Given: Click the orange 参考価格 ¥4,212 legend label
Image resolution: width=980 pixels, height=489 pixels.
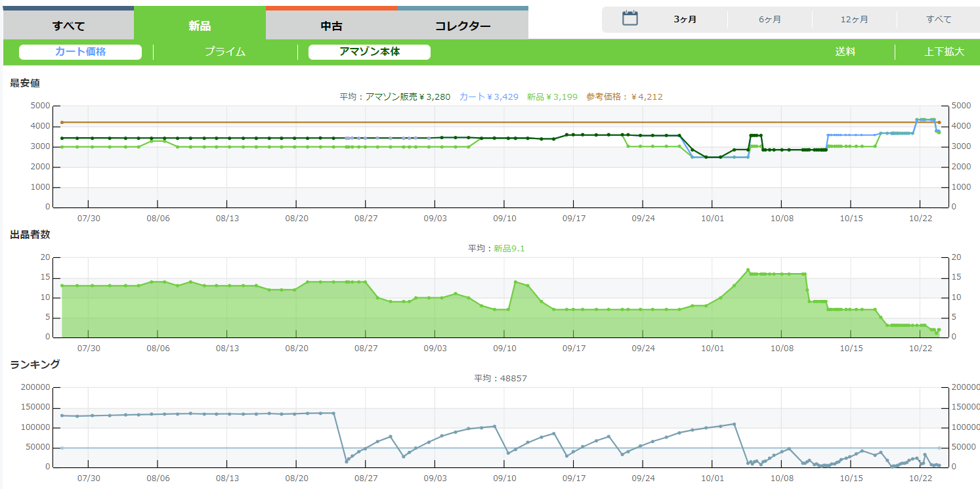Looking at the screenshot, I should 624,96.
